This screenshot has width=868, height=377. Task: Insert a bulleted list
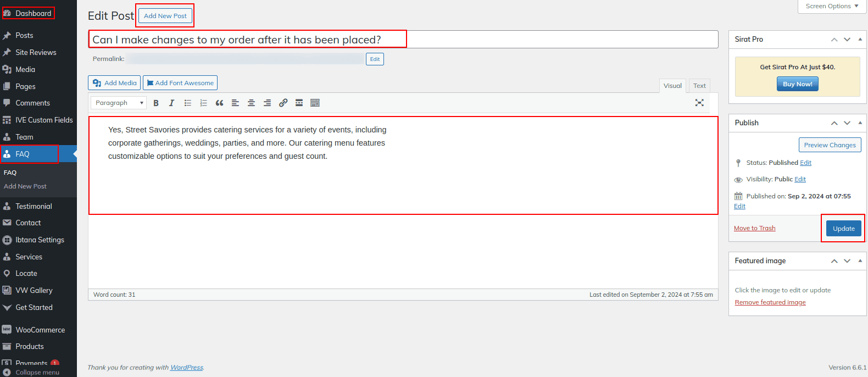pos(188,103)
